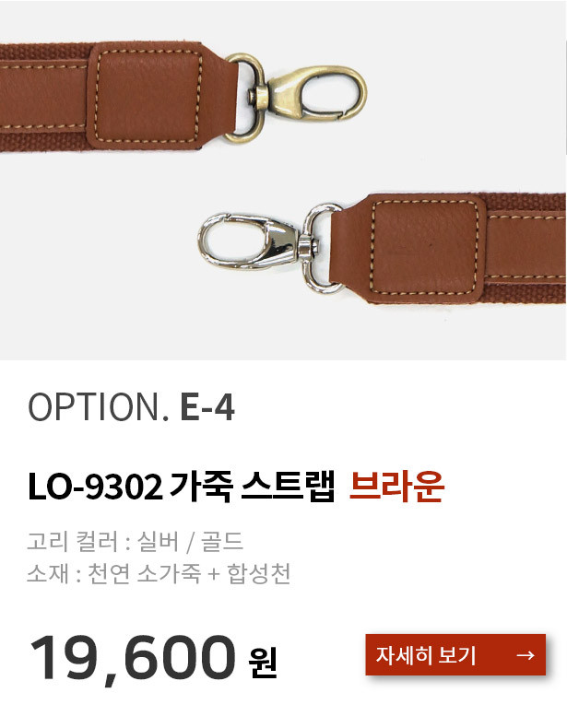Click the 실버 hook color option text
The height and width of the screenshot is (728, 567).
(x=158, y=541)
